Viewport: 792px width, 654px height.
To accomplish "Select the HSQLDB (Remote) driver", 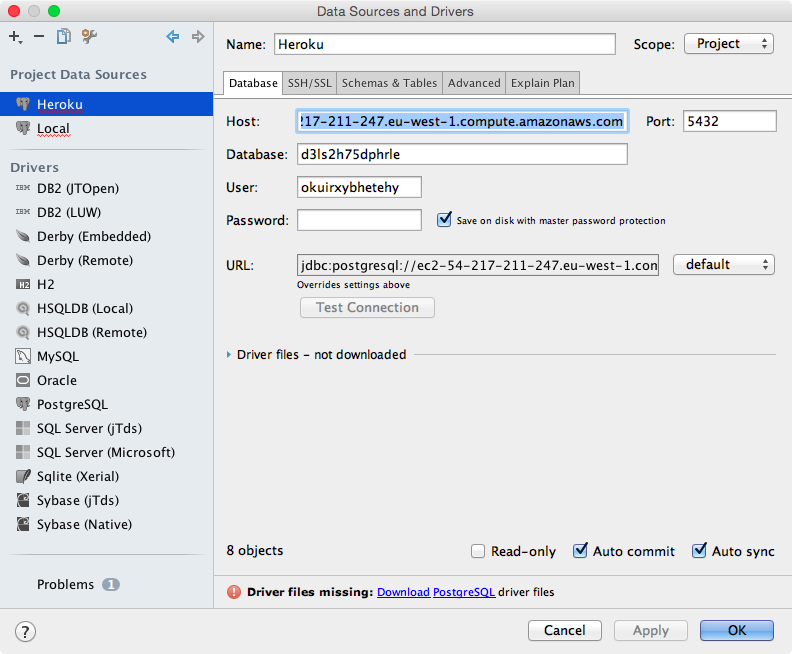I will (x=107, y=332).
